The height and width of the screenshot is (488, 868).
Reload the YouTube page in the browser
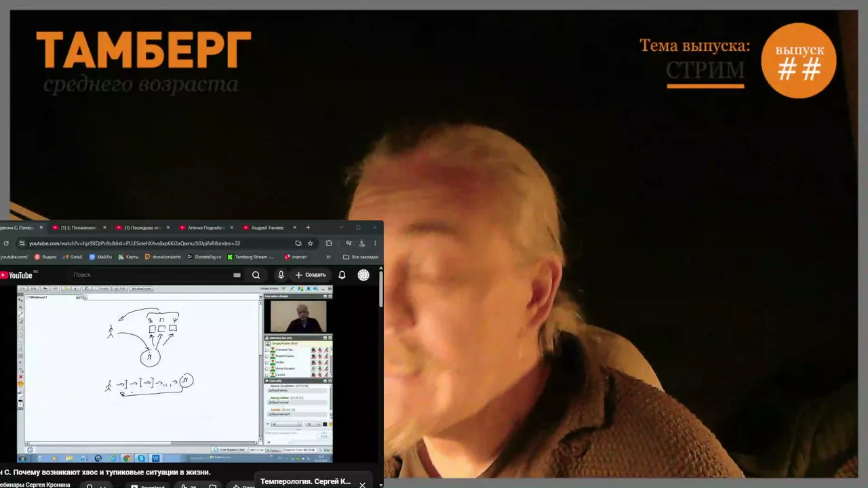[6, 243]
